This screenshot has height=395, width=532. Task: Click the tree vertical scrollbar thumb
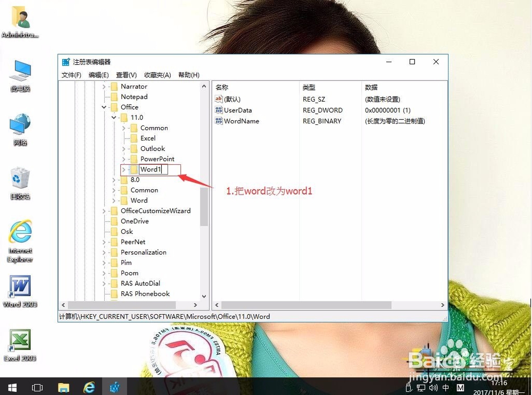coord(204,206)
